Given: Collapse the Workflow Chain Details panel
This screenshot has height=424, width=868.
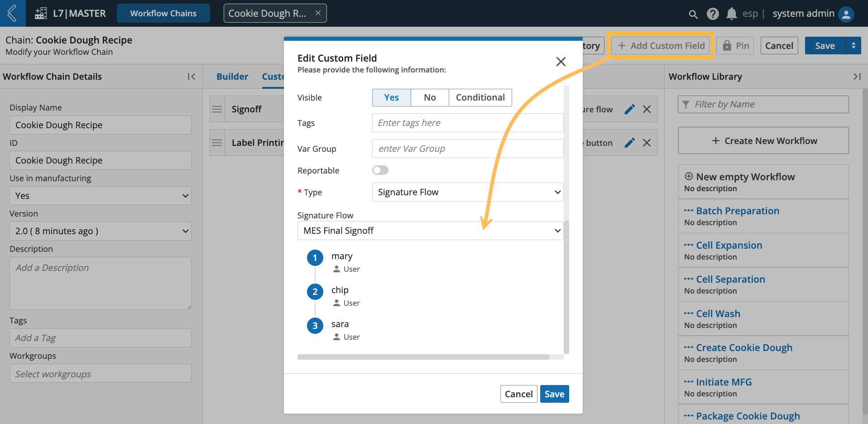Looking at the screenshot, I should (192, 77).
